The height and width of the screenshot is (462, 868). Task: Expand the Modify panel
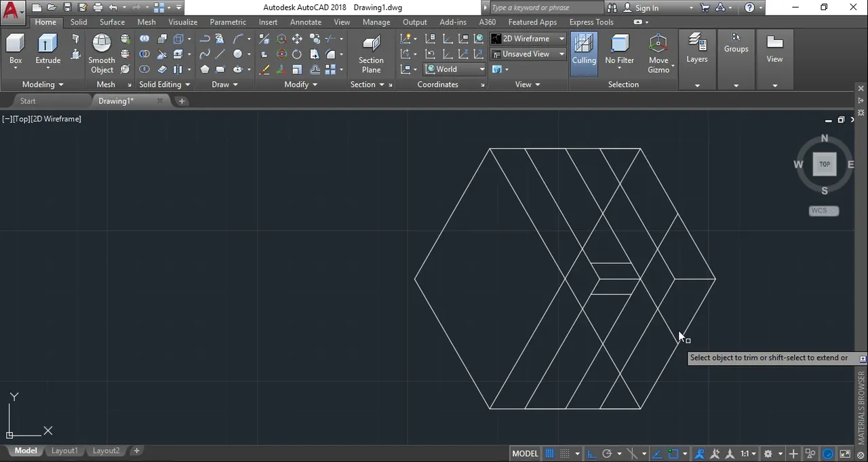(x=301, y=84)
